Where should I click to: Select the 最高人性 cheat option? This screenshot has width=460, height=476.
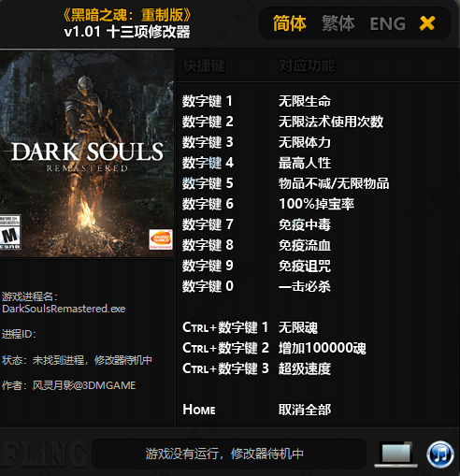pos(305,163)
